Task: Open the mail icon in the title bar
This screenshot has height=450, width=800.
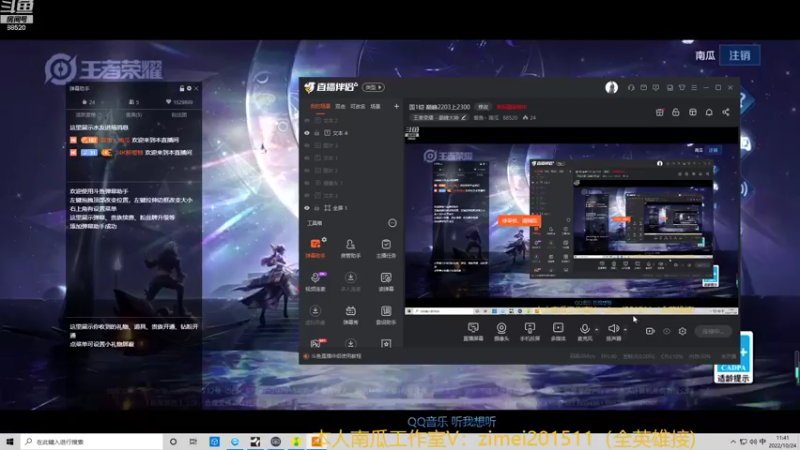Action: tap(644, 87)
